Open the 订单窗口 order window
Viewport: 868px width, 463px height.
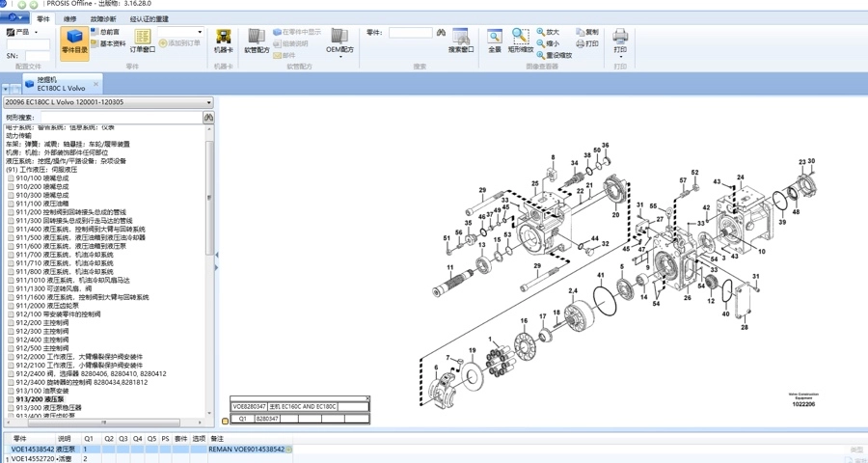143,41
